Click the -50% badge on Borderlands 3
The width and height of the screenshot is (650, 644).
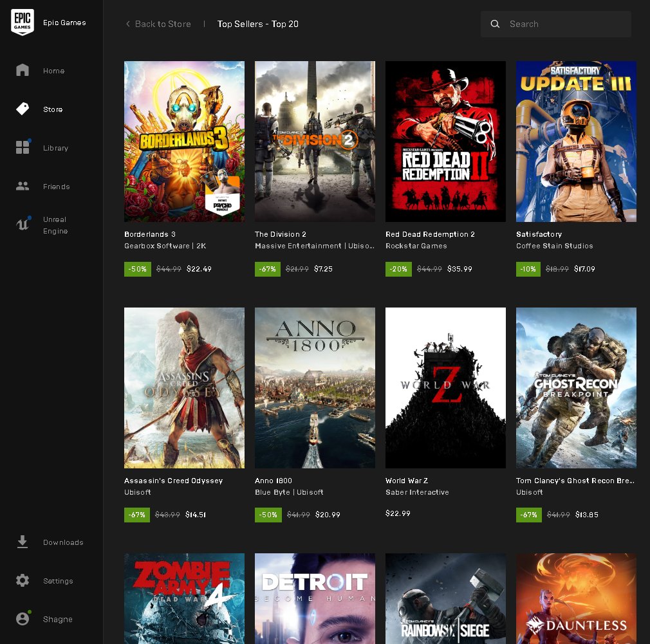point(138,269)
